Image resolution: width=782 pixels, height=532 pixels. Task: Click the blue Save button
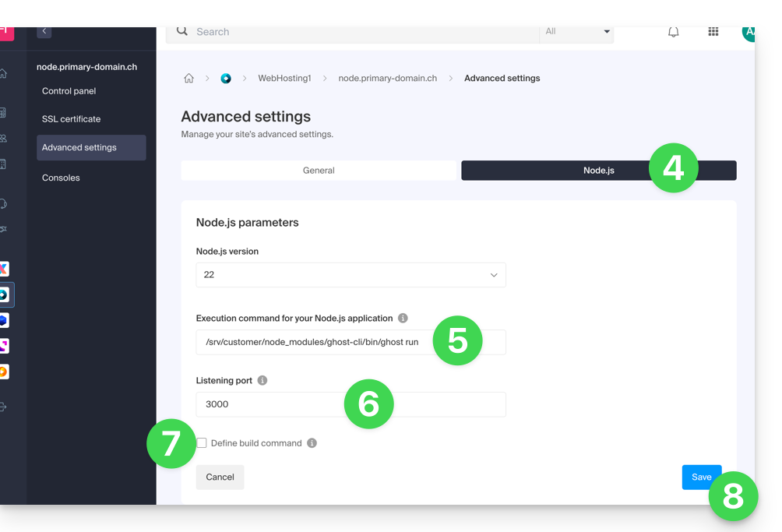click(x=701, y=477)
